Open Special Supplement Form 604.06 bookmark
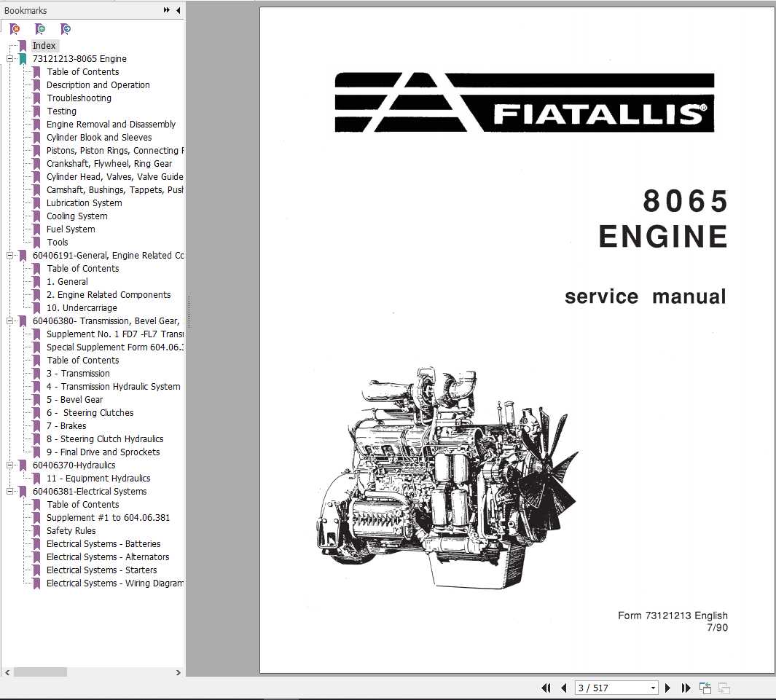The height and width of the screenshot is (700, 776). 115,347
